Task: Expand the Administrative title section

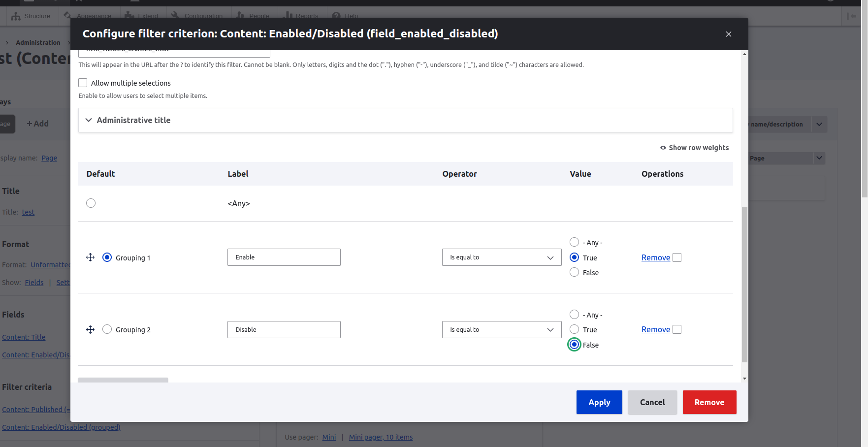Action: coord(133,120)
